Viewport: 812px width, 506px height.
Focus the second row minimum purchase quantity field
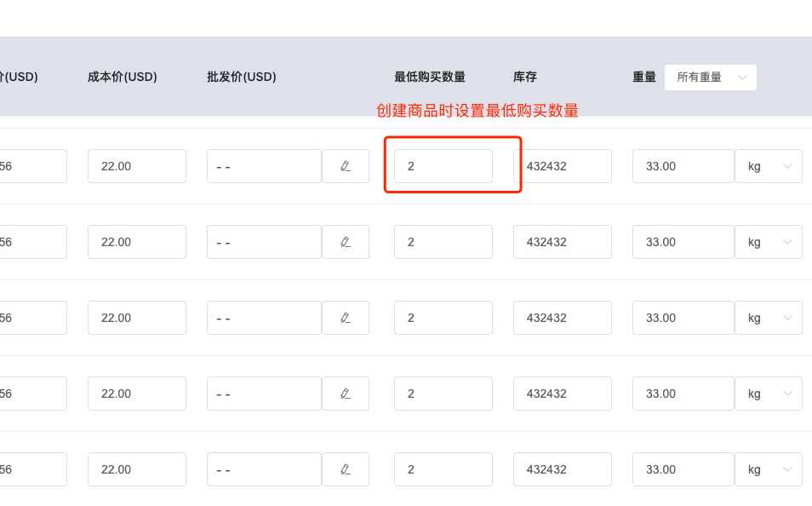point(443,242)
